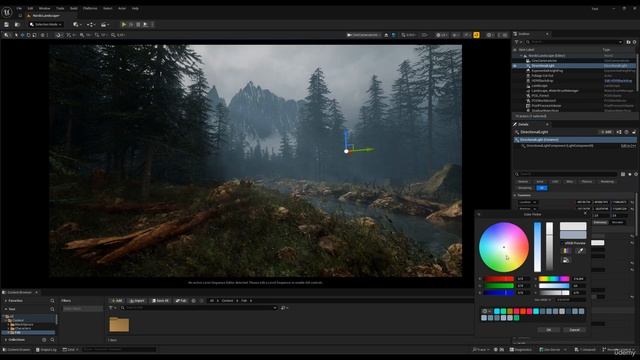The height and width of the screenshot is (360, 640).
Task: Toggle the sRGB Preview checkbox
Action: 563,243
